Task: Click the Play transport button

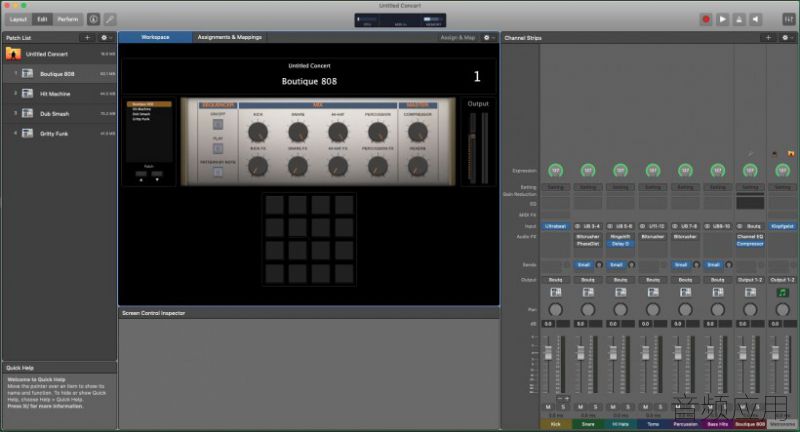Action: (x=722, y=19)
